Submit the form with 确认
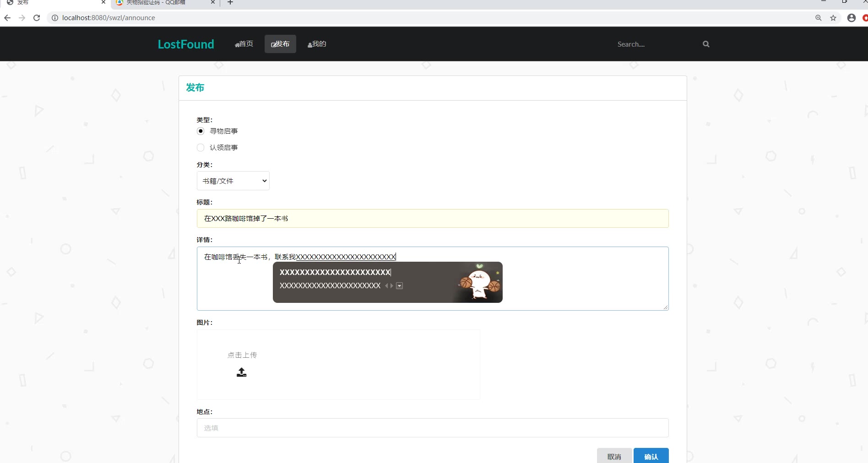 point(651,456)
